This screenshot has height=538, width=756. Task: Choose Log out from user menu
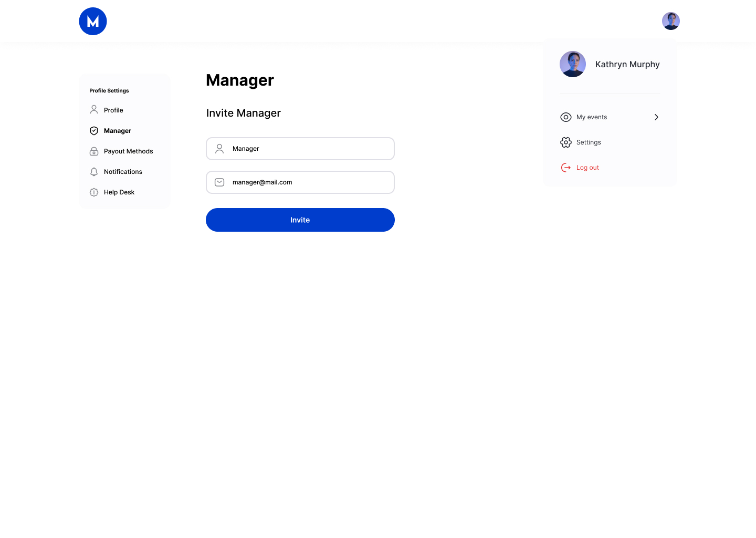click(587, 168)
